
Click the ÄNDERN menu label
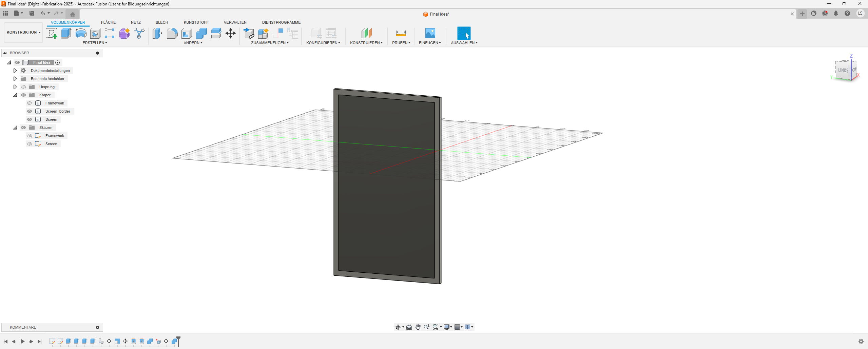[193, 43]
